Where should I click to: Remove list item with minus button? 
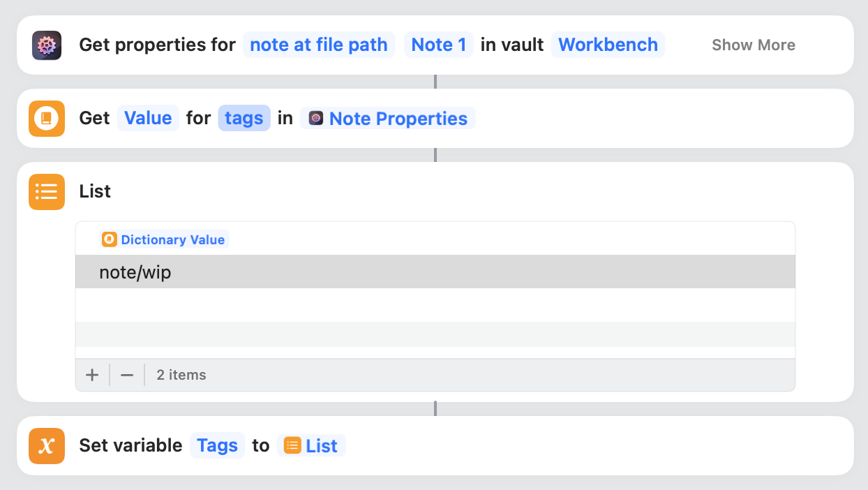127,375
